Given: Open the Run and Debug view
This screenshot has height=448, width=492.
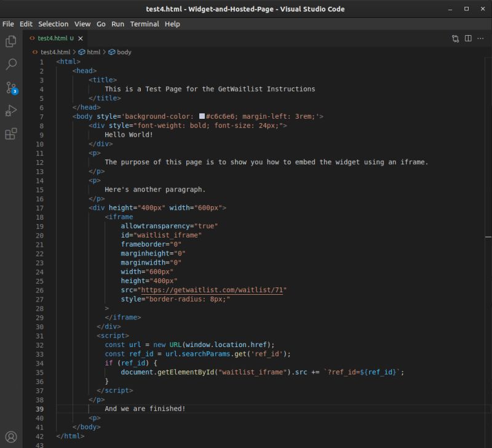Looking at the screenshot, I should tap(11, 111).
